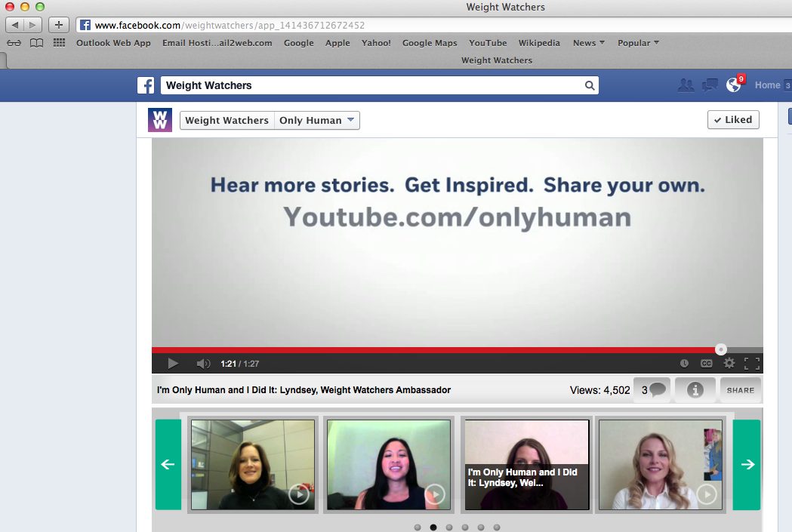
Task: Open the YouTube bookmark
Action: (488, 43)
